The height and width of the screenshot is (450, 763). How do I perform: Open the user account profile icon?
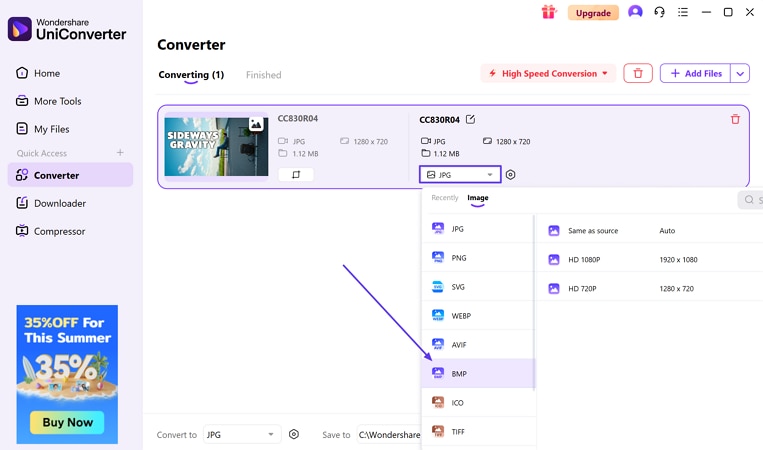635,12
